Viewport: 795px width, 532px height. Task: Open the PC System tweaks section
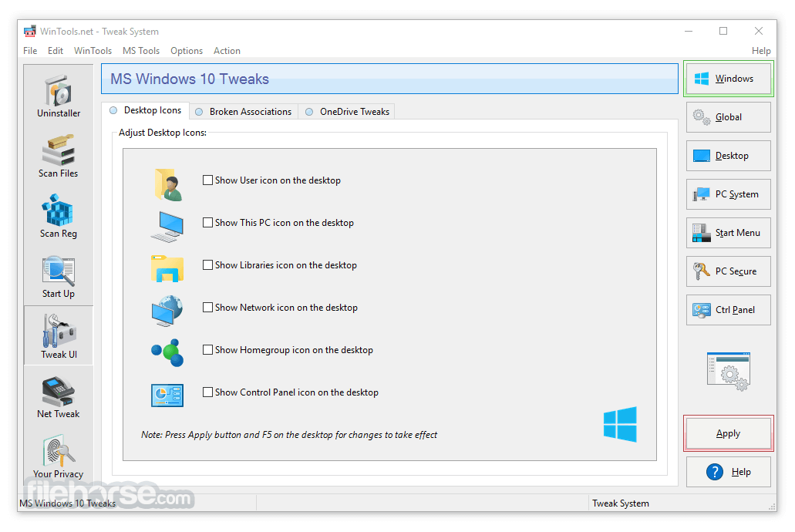click(x=729, y=194)
